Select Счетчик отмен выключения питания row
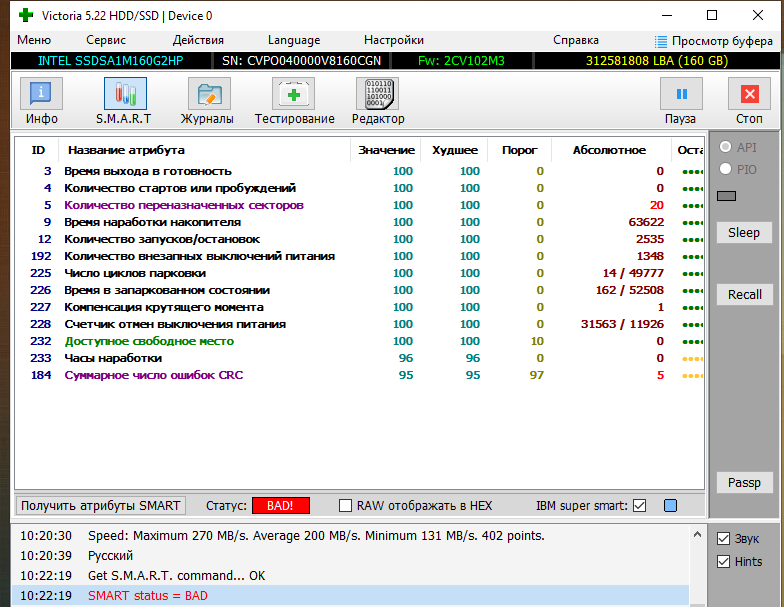 [359, 324]
